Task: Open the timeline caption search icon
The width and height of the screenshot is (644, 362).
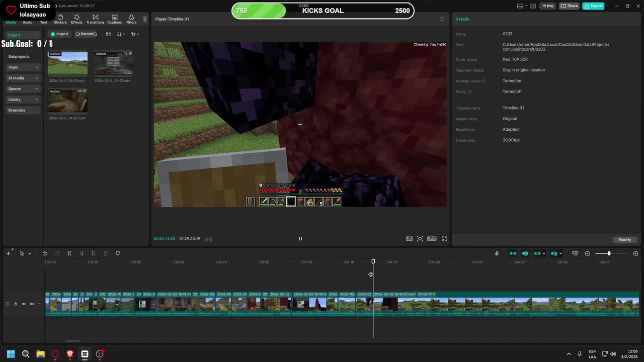Action: tap(575, 253)
